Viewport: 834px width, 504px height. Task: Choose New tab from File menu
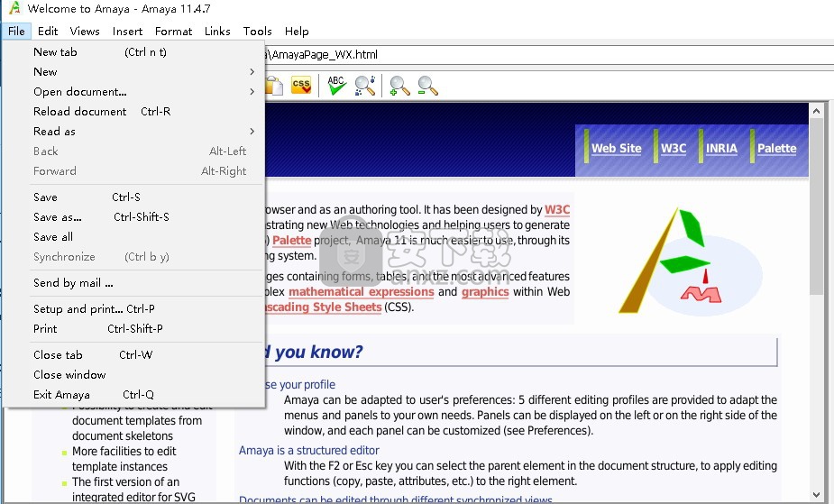[x=134, y=52]
